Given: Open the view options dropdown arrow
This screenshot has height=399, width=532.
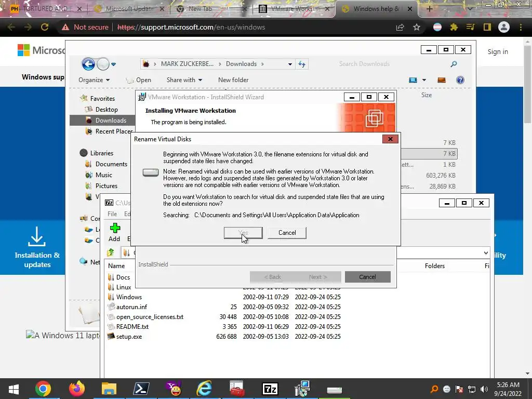Looking at the screenshot, I should pyautogui.click(x=424, y=80).
